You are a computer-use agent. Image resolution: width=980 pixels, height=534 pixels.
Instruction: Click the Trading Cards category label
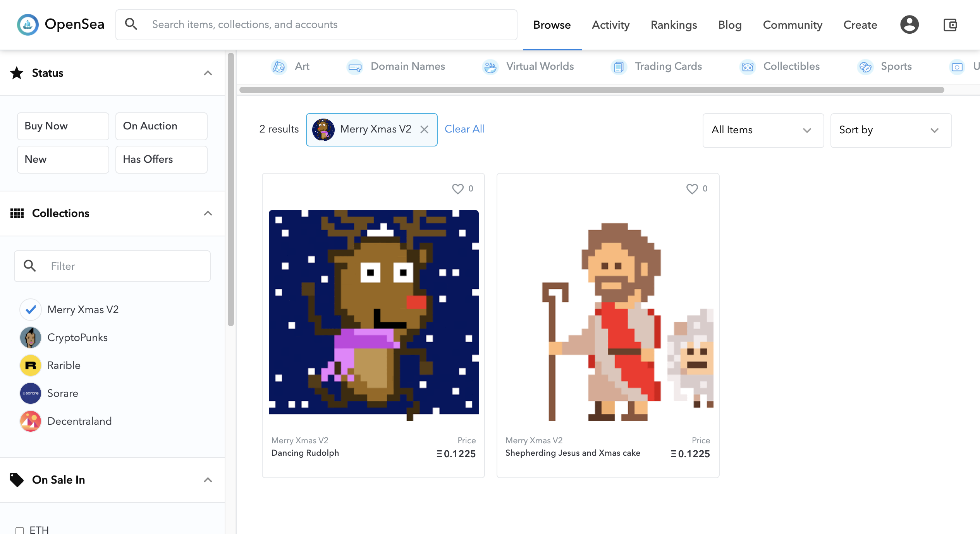[x=669, y=66]
